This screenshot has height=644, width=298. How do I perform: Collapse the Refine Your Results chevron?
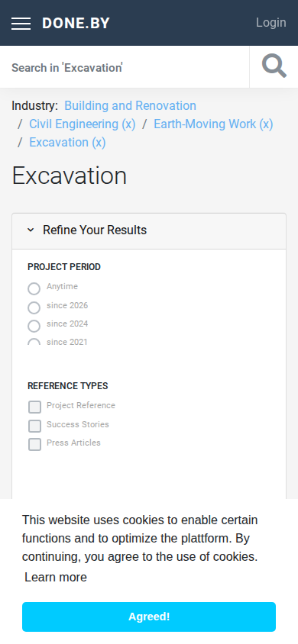point(31,230)
